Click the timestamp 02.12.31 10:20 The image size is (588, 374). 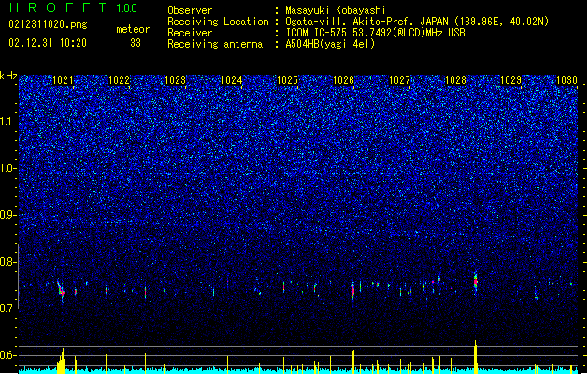[x=48, y=43]
